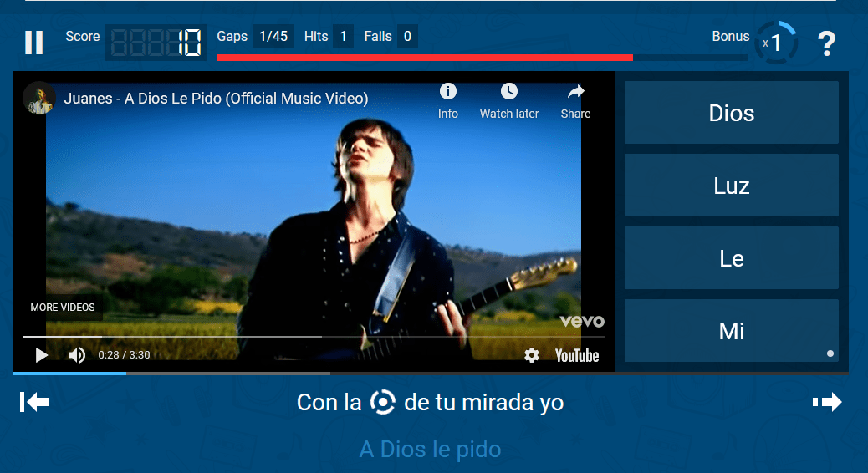
Task: Choose the answer Luz
Action: pos(731,186)
